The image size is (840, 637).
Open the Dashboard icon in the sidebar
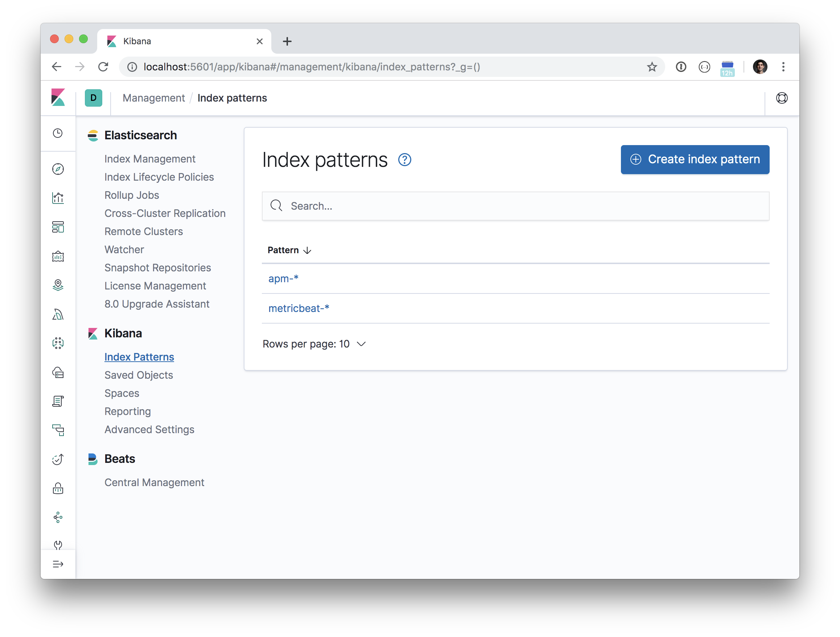pyautogui.click(x=58, y=227)
